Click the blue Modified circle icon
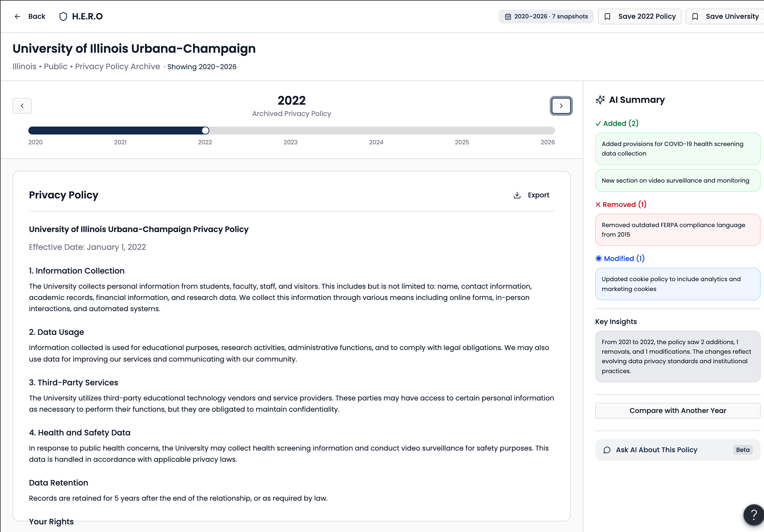 point(599,258)
